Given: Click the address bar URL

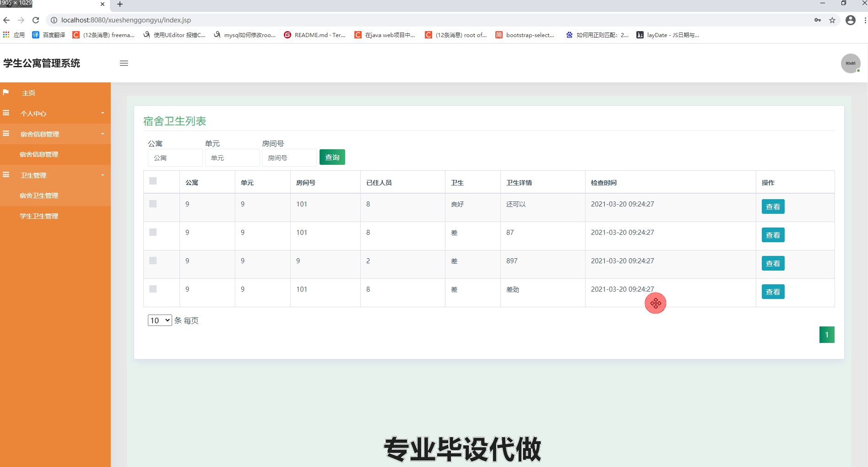Looking at the screenshot, I should 126,20.
